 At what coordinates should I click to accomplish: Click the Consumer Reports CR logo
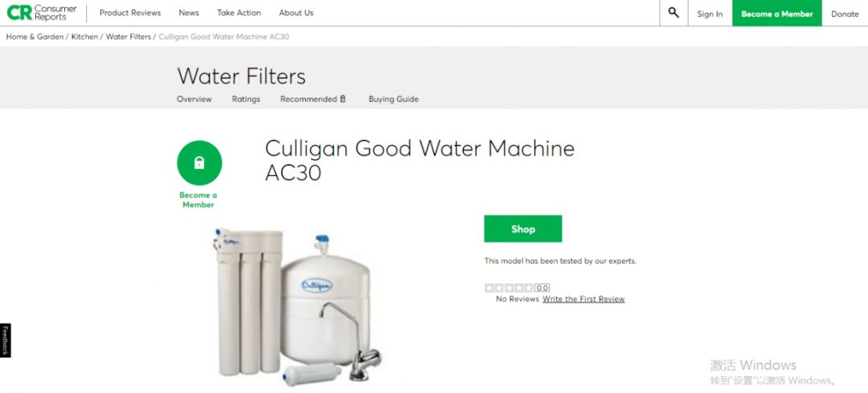click(42, 13)
